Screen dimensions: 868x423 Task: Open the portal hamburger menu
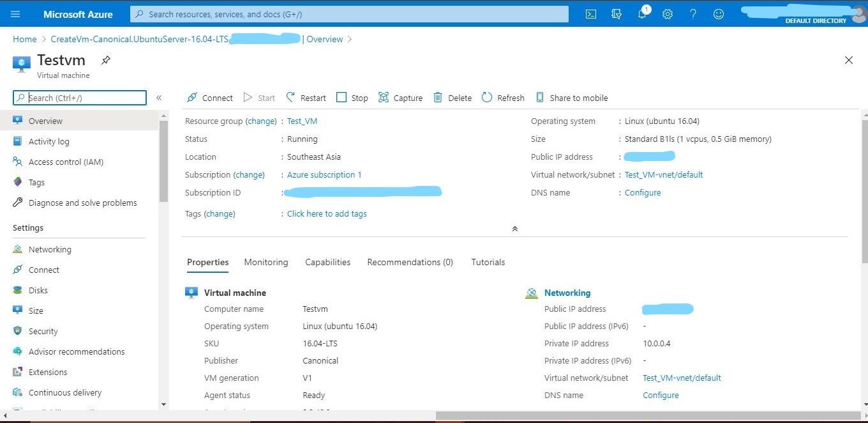(15, 13)
